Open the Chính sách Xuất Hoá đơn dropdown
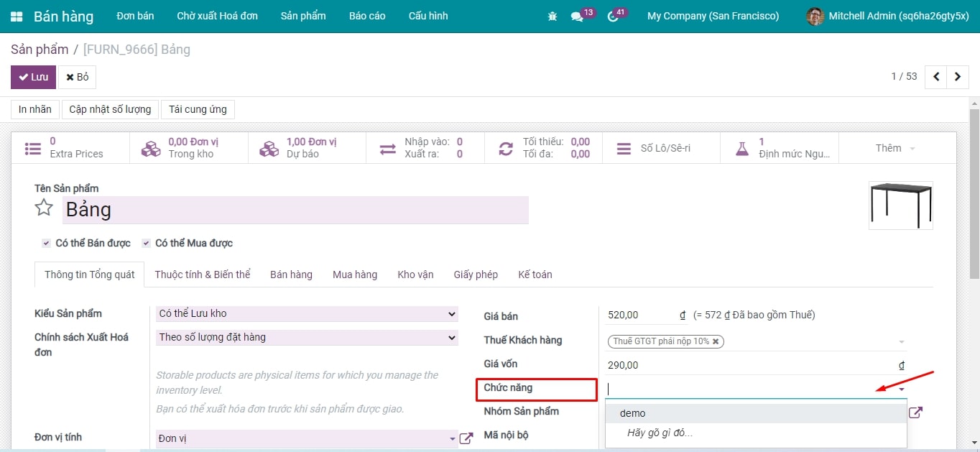The image size is (980, 452). pyautogui.click(x=307, y=337)
